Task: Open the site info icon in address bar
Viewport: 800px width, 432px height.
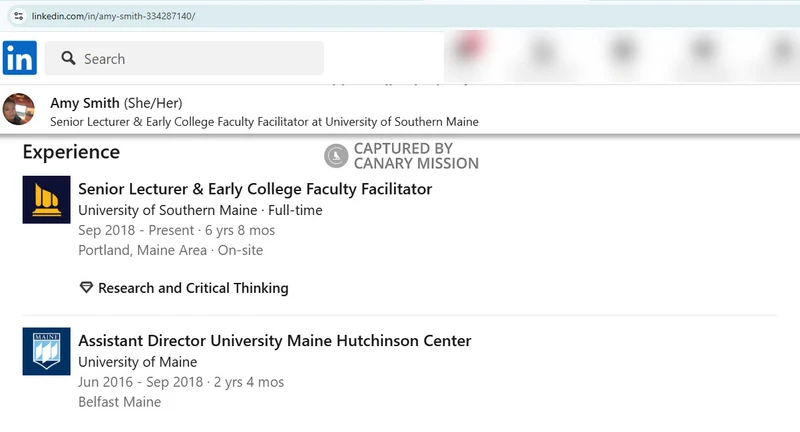Action: click(18, 16)
